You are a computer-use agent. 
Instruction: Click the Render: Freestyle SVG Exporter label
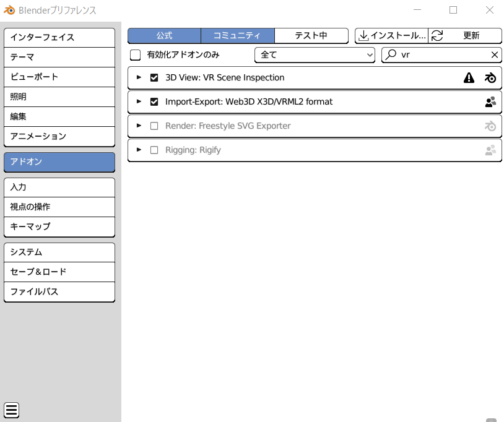tap(228, 126)
